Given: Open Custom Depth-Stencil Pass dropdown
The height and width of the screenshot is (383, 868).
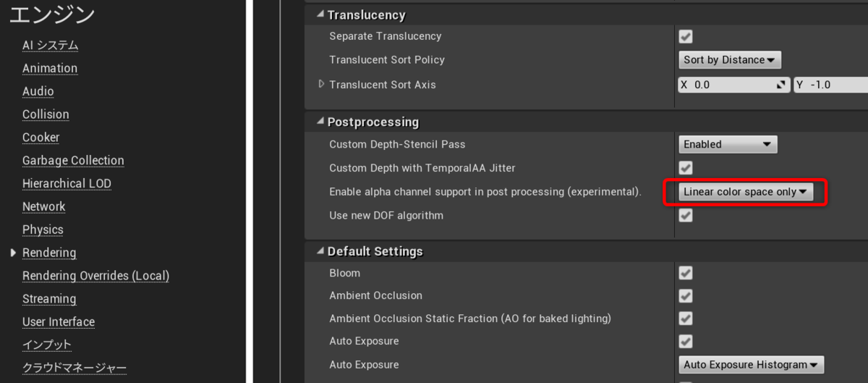Looking at the screenshot, I should [x=728, y=144].
